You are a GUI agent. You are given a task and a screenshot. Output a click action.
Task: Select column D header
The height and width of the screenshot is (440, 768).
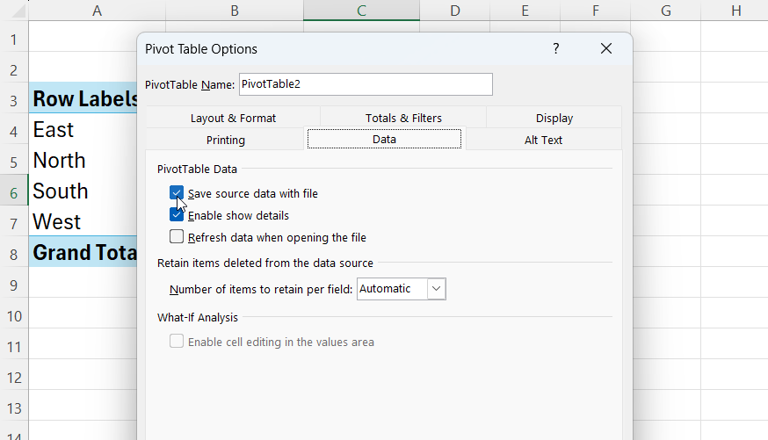tap(455, 10)
